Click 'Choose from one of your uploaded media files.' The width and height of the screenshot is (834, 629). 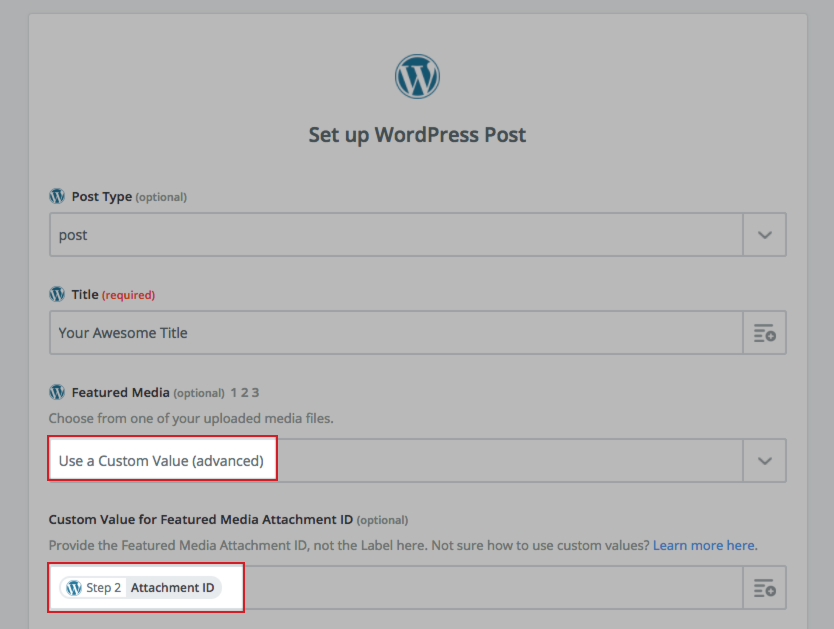191,418
